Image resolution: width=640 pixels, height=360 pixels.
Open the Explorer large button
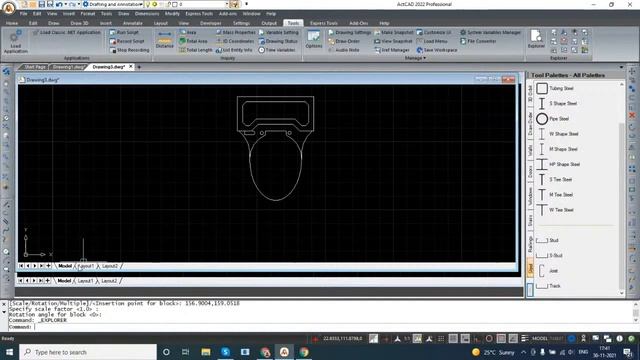click(x=536, y=40)
